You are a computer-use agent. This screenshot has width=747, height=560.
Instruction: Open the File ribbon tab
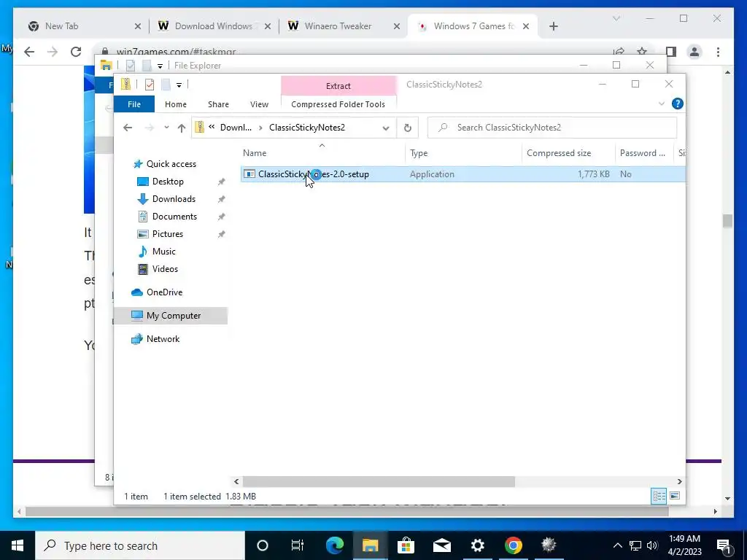[134, 104]
